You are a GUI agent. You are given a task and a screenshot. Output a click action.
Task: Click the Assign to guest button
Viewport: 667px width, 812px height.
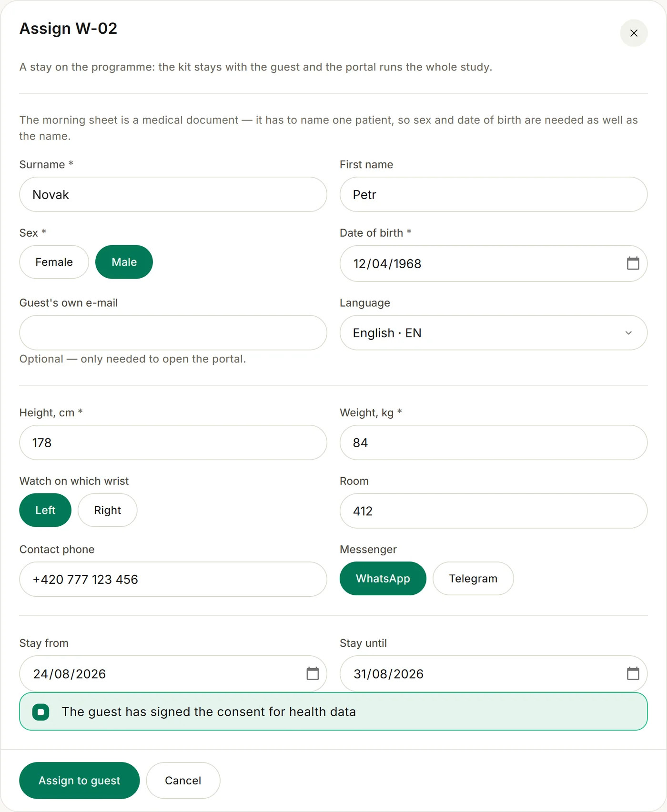80,781
